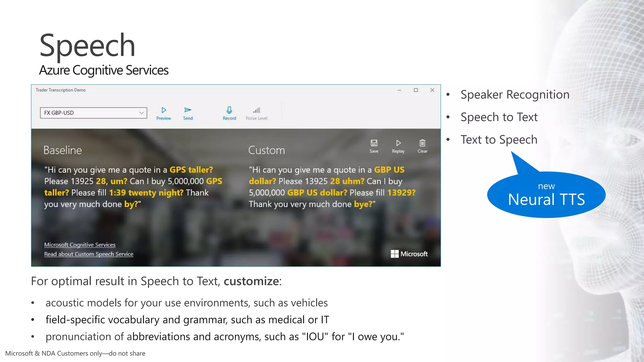This screenshot has height=362, width=644.
Task: Click the bold word 'customize'
Action: 251,281
